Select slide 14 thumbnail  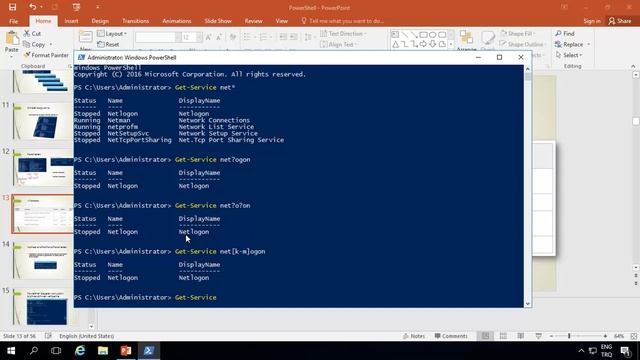pyautogui.click(x=42, y=260)
